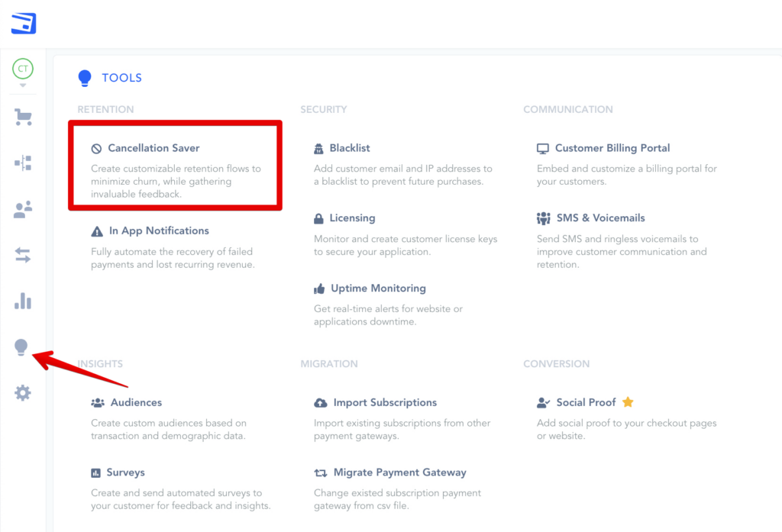Image resolution: width=782 pixels, height=532 pixels.
Task: Click the Social Proof star icon
Action: [x=628, y=402]
